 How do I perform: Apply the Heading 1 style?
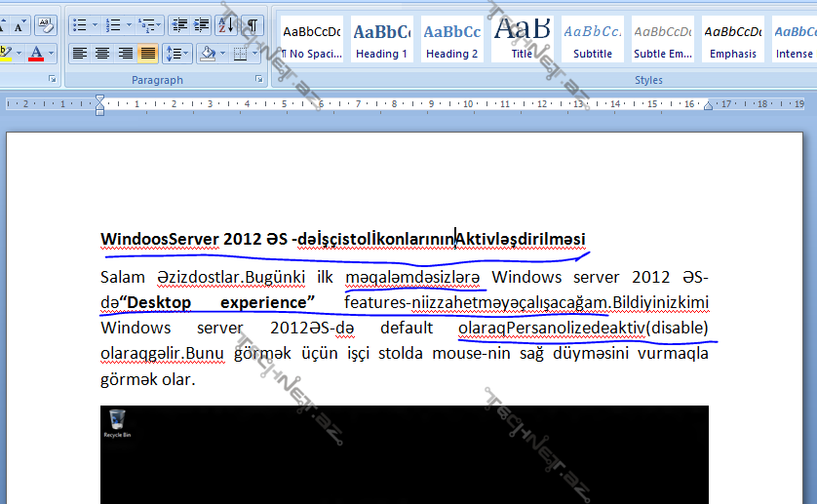[x=382, y=39]
